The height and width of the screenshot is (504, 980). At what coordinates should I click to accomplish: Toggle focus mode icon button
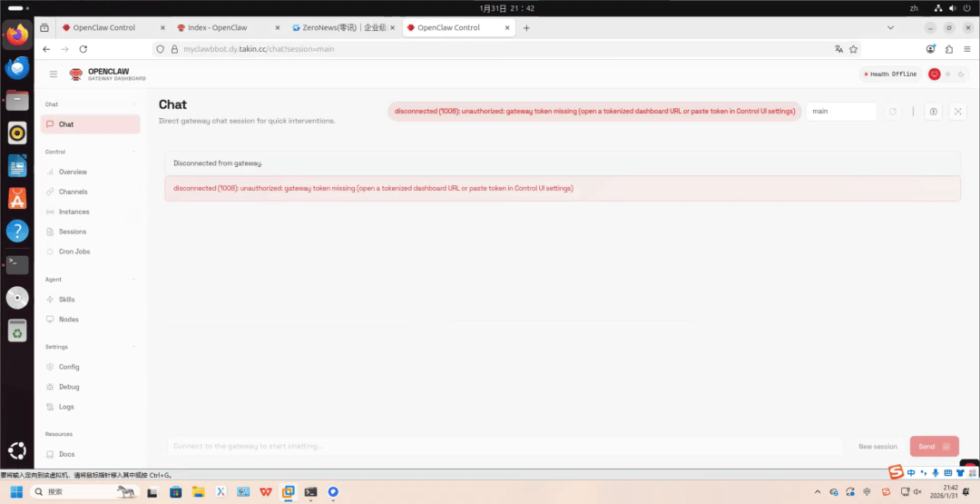[x=957, y=112]
